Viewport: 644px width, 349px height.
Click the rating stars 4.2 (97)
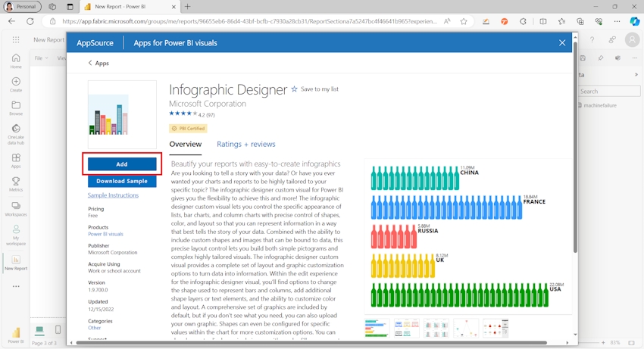(192, 114)
